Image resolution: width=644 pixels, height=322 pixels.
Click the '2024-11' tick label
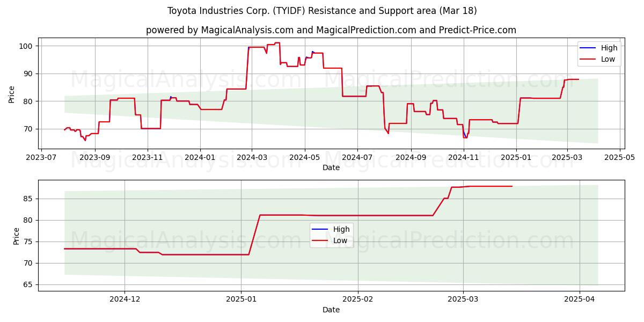[x=464, y=157]
